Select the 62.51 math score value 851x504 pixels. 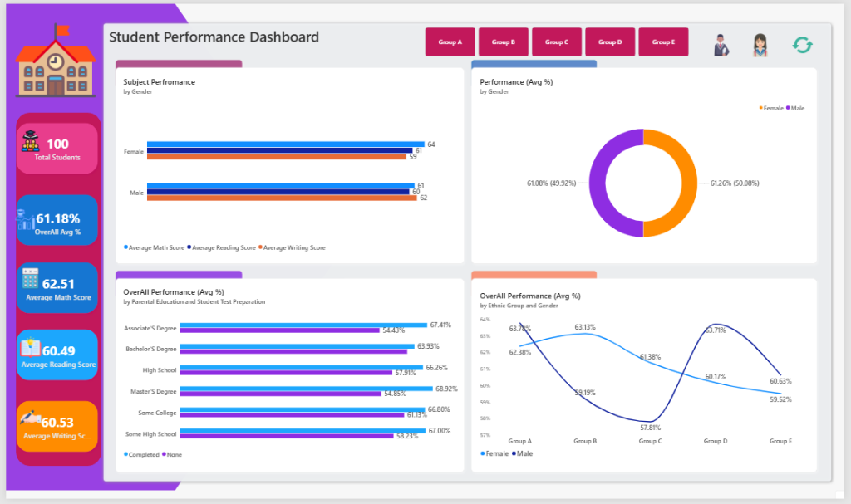[x=58, y=284]
